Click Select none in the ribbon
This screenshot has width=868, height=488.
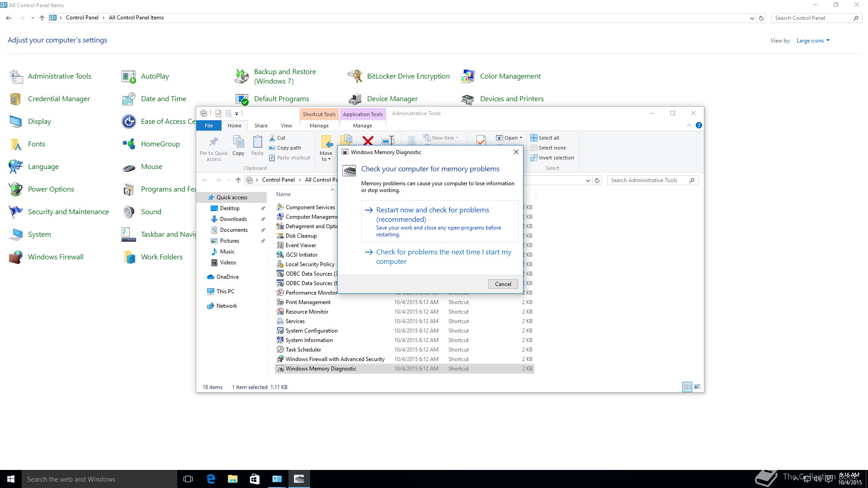[x=548, y=148]
